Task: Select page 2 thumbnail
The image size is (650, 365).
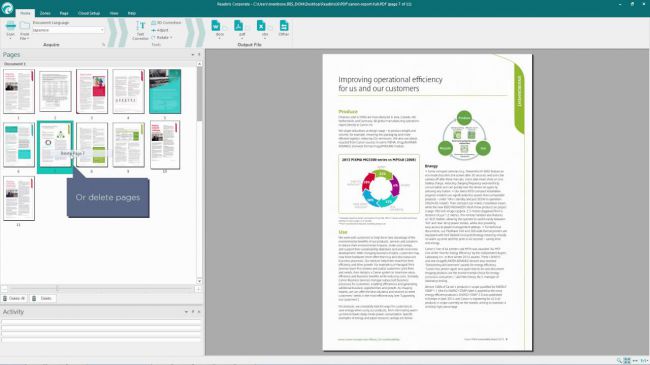Action: (55, 91)
